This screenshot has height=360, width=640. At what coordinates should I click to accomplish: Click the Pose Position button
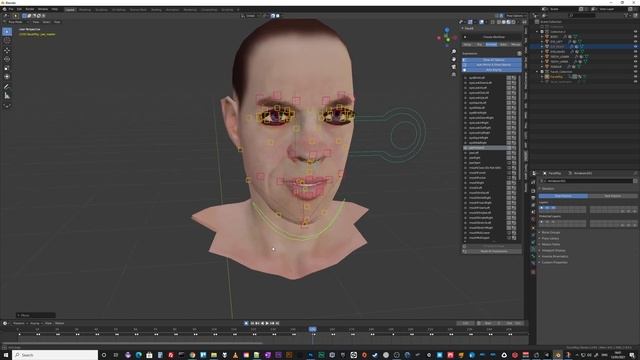563,196
